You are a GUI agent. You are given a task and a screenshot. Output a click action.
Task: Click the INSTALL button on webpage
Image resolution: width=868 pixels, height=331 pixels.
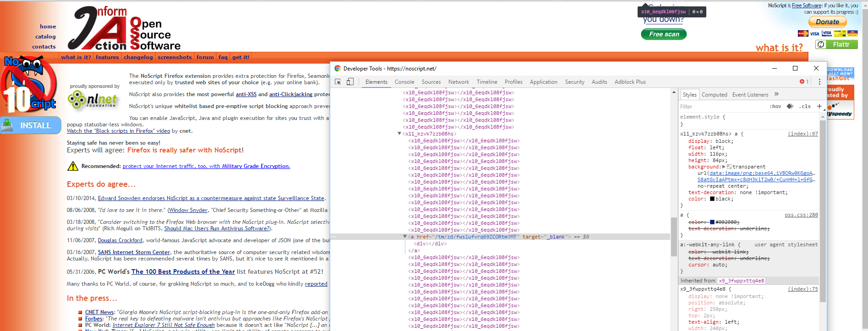point(31,125)
